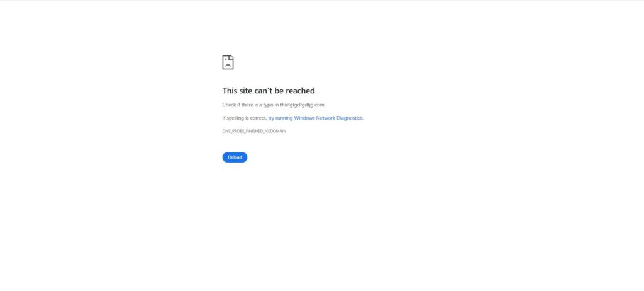This screenshot has height=291, width=644.
Task: Click the "FINISHED" part of the error code
Action: pyautogui.click(x=255, y=131)
